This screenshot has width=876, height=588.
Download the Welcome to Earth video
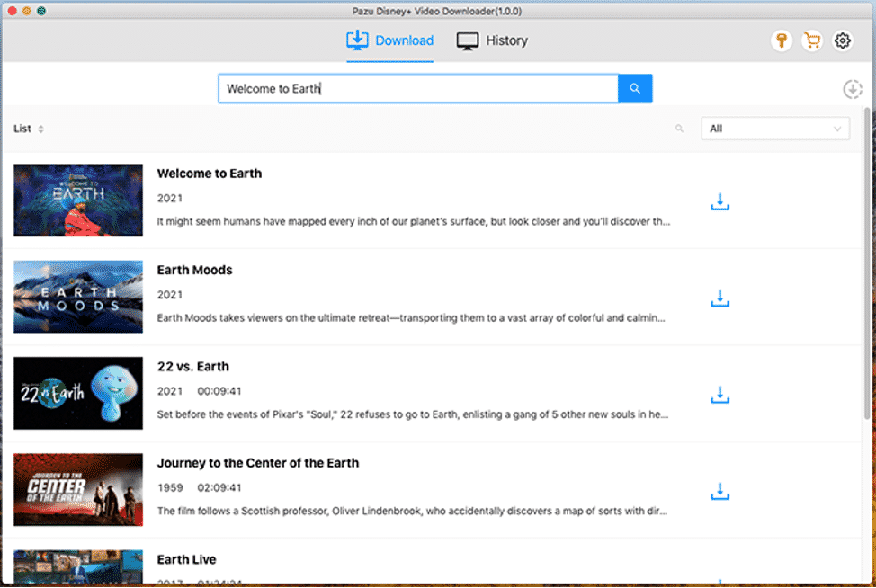[x=720, y=201]
